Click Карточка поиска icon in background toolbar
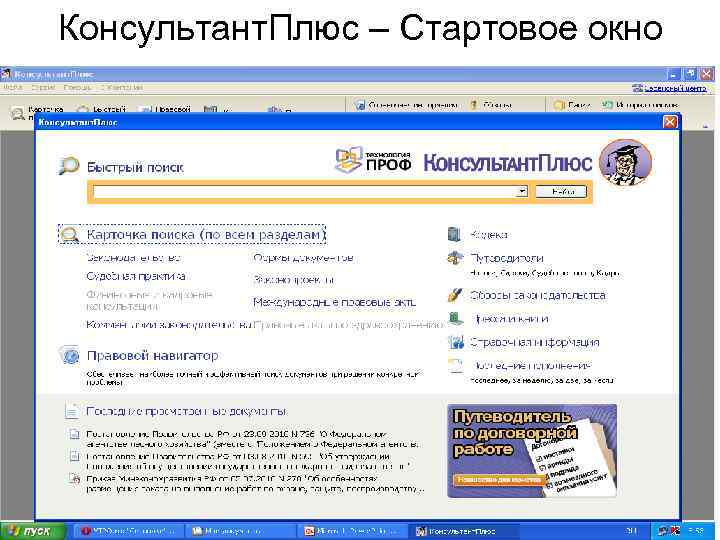 click(18, 112)
